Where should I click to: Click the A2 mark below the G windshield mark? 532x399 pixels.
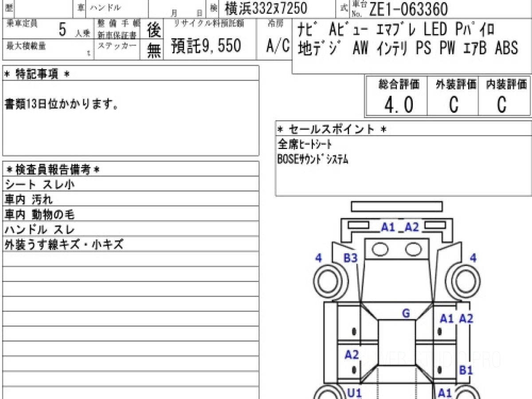pyautogui.click(x=352, y=354)
